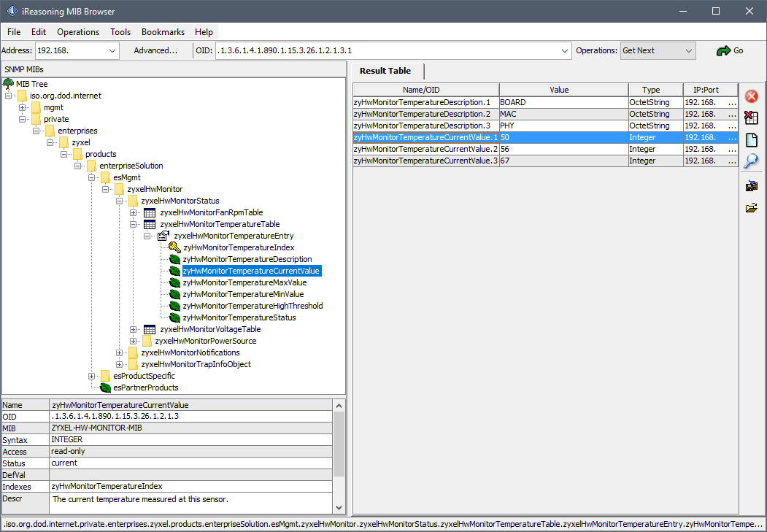Switch to the Result Table tab
The width and height of the screenshot is (767, 532).
point(385,71)
